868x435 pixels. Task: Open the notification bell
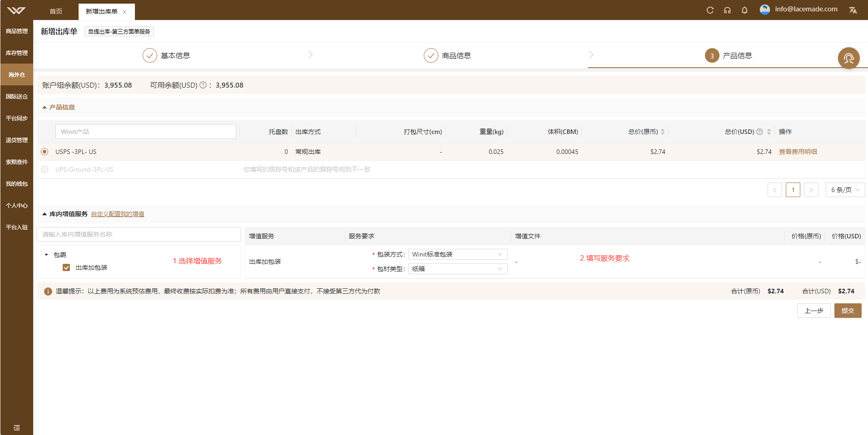[x=744, y=10]
